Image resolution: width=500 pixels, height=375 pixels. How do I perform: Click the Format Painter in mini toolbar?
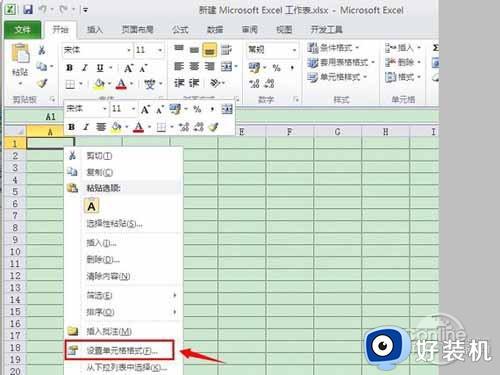click(213, 127)
